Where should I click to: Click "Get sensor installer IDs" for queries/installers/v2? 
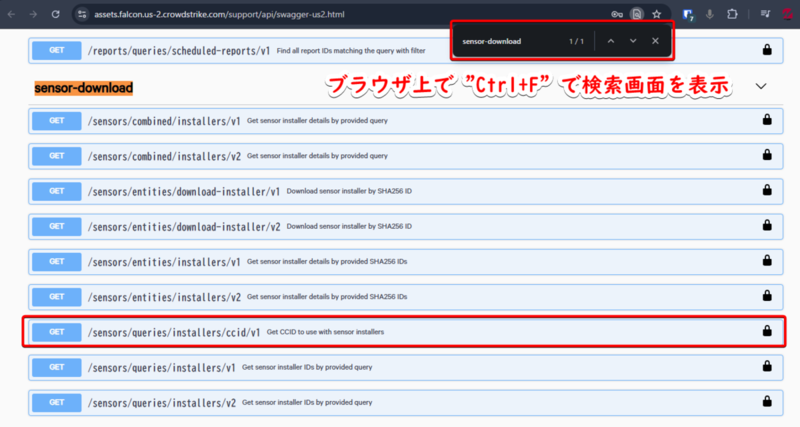pos(307,402)
